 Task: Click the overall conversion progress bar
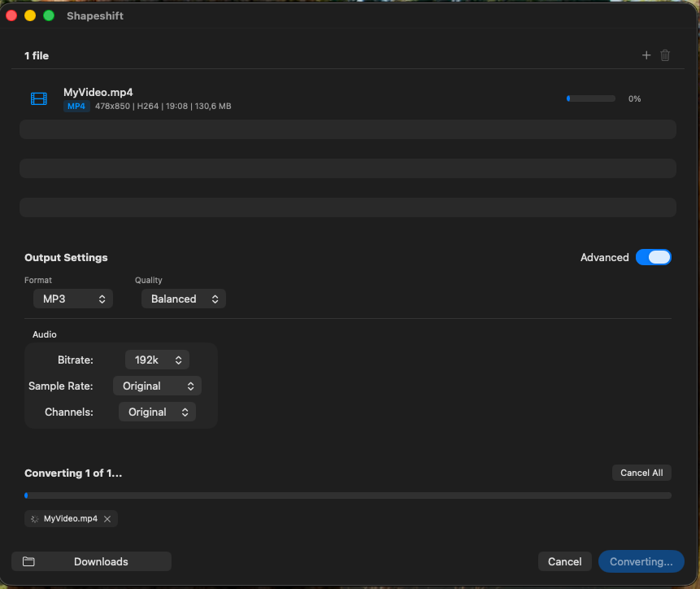tap(348, 495)
